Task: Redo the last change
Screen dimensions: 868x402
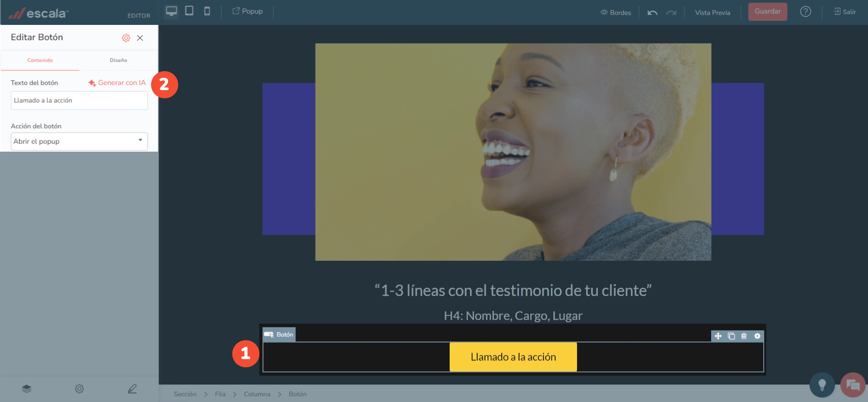Action: point(671,13)
